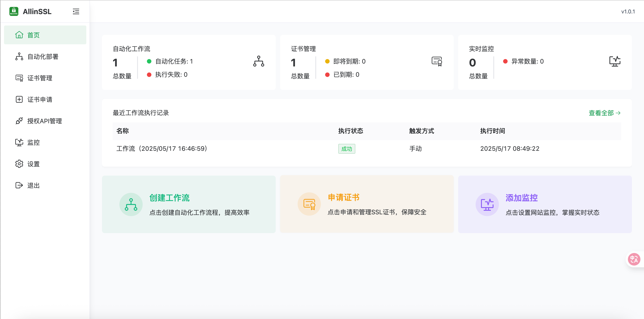Screen dimensions: 644x319
Task: Click the green 创建工作流 circle icon
Action: coord(131,204)
